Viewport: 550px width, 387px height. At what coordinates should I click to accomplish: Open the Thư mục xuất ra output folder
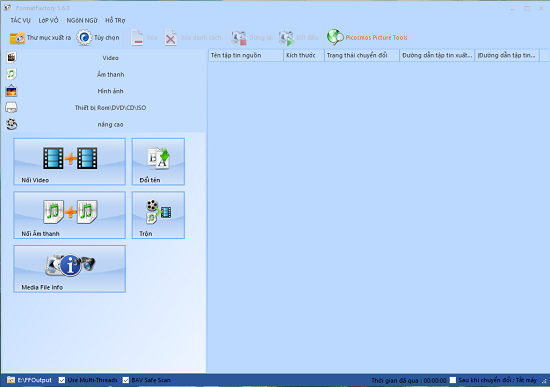40,38
